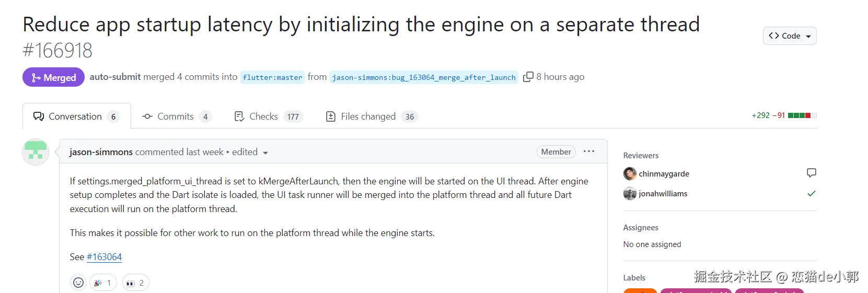
Task: Click the add emoji reaction smiley
Action: click(78, 283)
